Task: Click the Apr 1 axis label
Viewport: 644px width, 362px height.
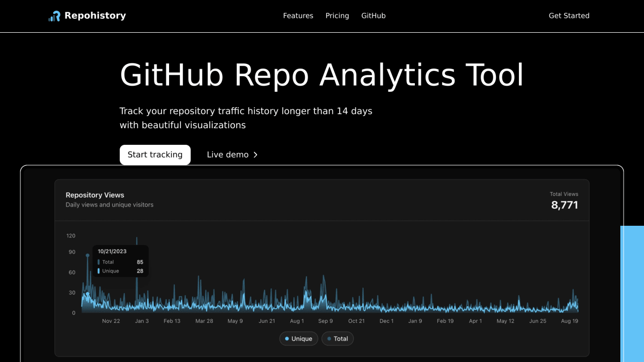Action: coord(475,321)
